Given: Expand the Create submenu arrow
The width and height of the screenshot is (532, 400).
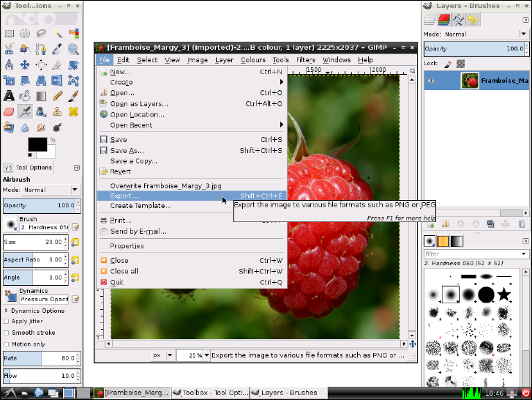Looking at the screenshot, I should pyautogui.click(x=281, y=82).
